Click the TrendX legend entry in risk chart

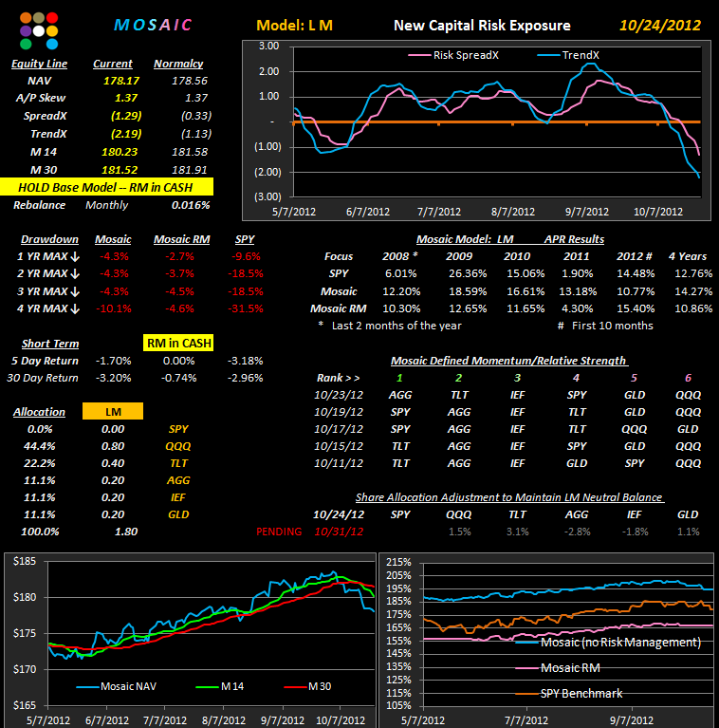tap(568, 55)
